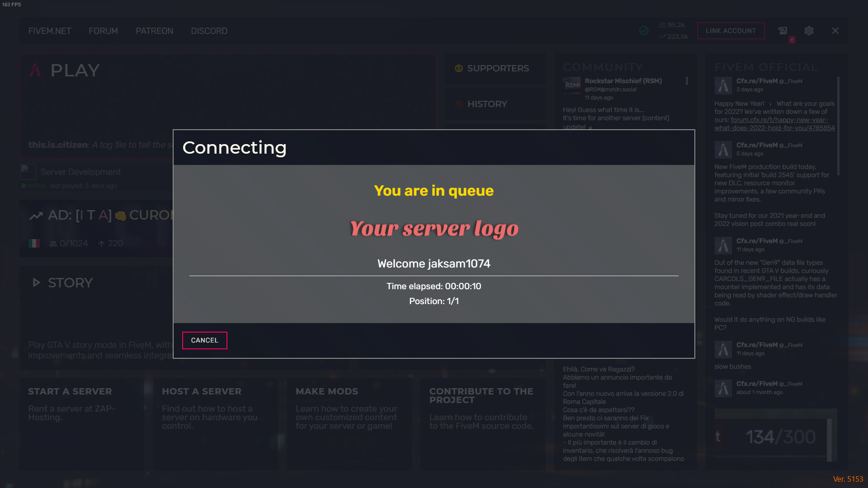The image size is (868, 488).
Task: Click Cfx.re/FiveM avatar on slow bushes post
Action: tap(723, 349)
